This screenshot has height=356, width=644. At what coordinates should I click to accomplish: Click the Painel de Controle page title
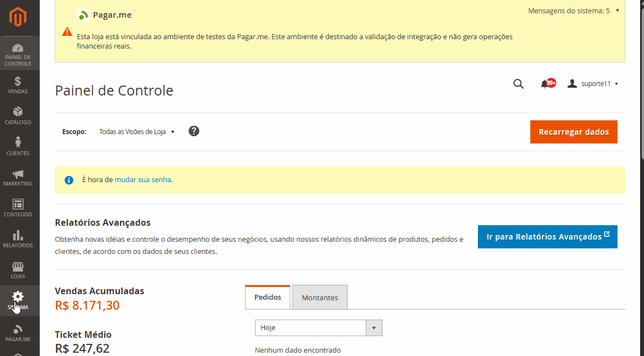(x=114, y=91)
